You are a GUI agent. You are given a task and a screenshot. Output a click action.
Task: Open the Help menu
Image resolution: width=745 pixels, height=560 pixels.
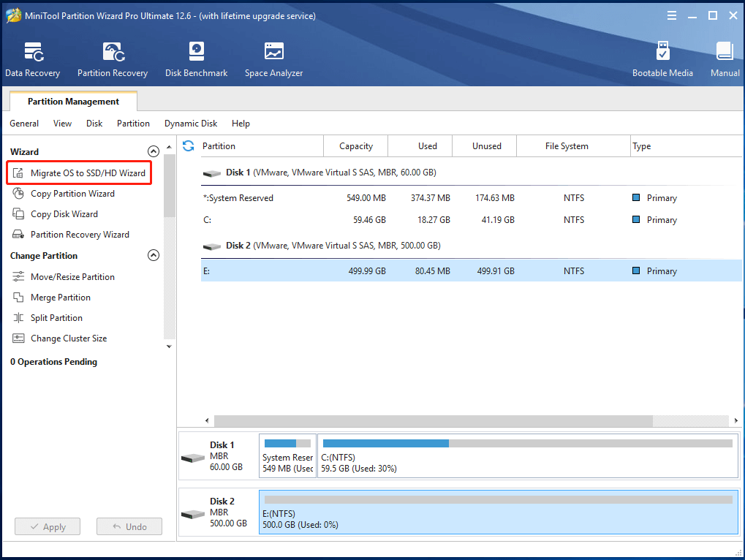[x=241, y=124]
